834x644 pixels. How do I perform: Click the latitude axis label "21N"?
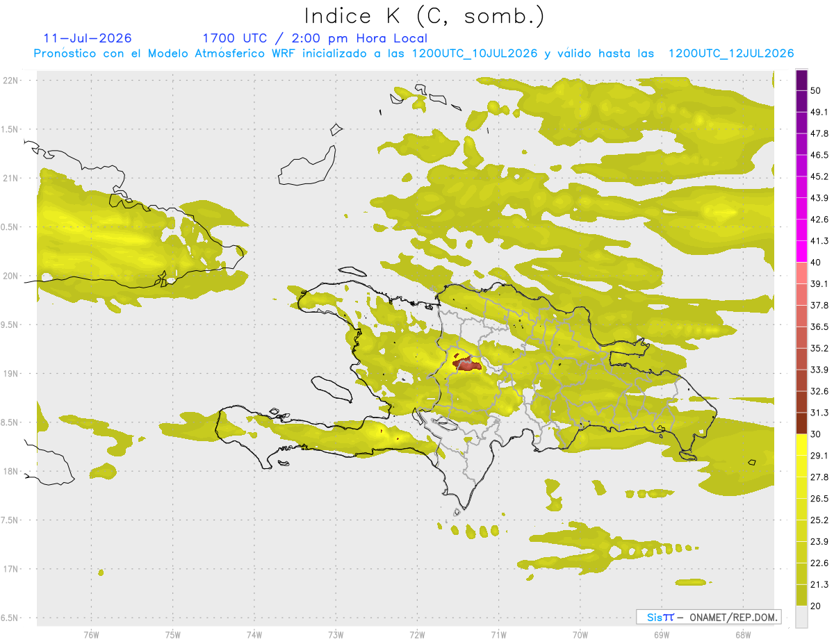(x=11, y=179)
